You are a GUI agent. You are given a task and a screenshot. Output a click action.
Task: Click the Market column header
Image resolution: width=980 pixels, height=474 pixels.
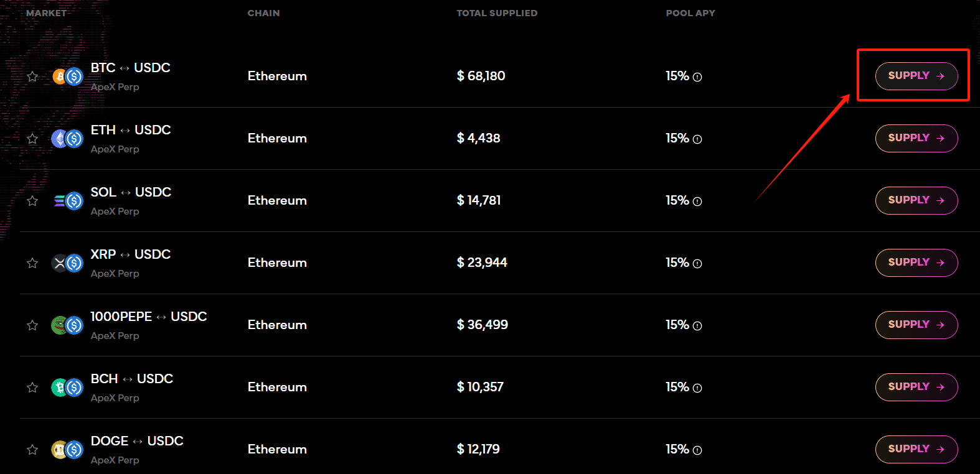point(46,13)
